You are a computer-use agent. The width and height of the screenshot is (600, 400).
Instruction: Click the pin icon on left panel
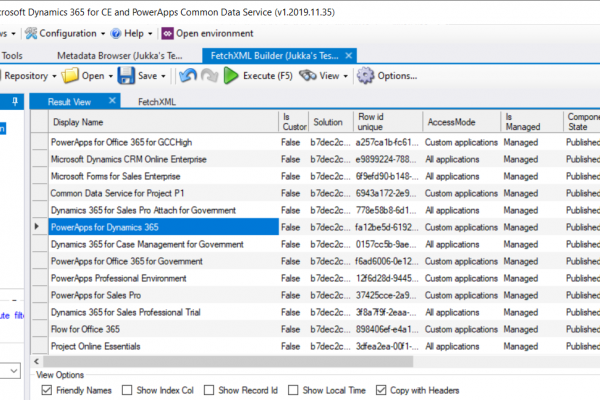point(15,101)
